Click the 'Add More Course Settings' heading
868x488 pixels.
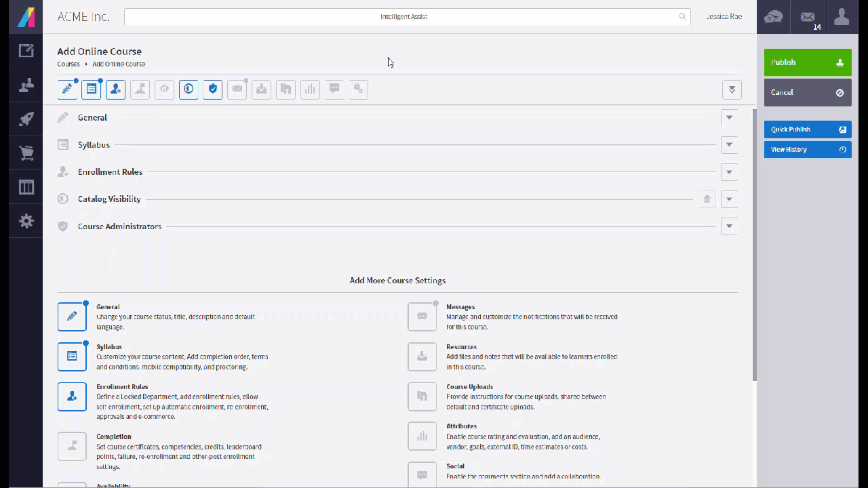click(397, 280)
